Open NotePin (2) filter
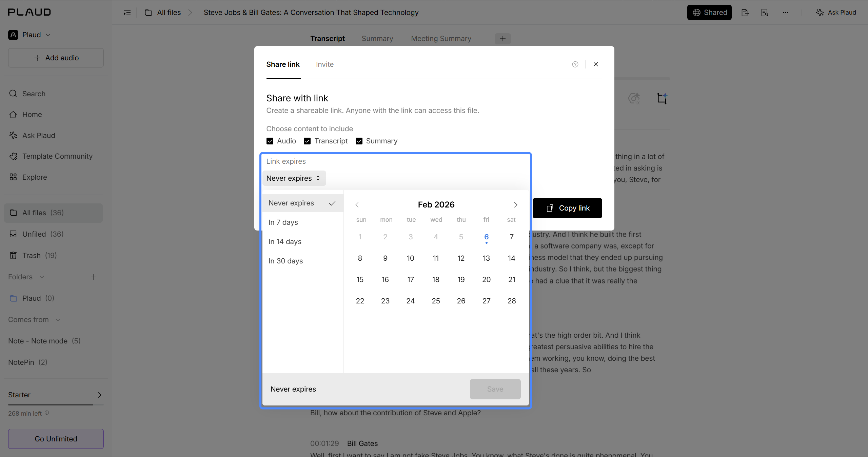 coord(28,362)
